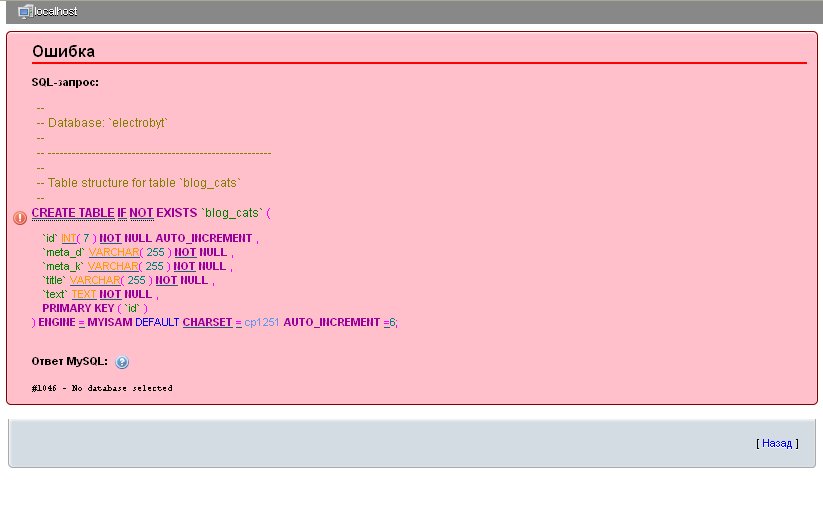Click NOT keyword on the meta_k row
The width and height of the screenshot is (823, 527).
(x=184, y=267)
